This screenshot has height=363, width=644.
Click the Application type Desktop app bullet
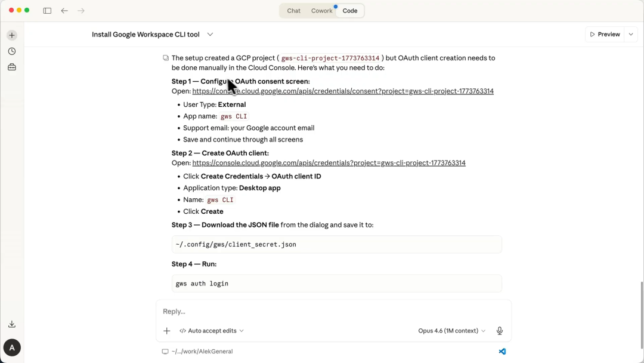tap(231, 188)
